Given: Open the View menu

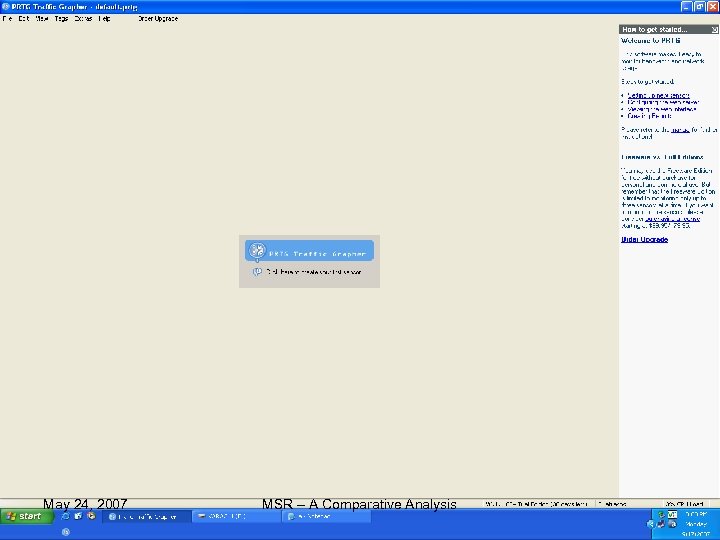Looking at the screenshot, I should pyautogui.click(x=42, y=19).
